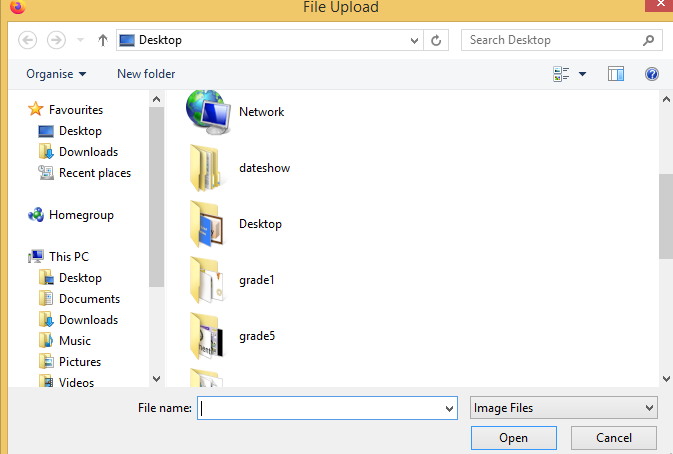Open the Image Files type dropdown

(x=564, y=408)
